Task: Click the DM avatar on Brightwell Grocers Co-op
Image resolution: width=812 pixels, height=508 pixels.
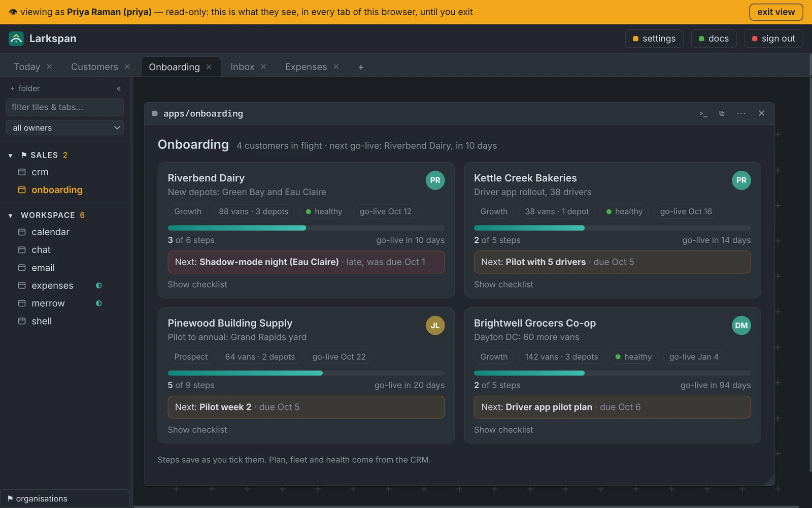Action: 741,326
